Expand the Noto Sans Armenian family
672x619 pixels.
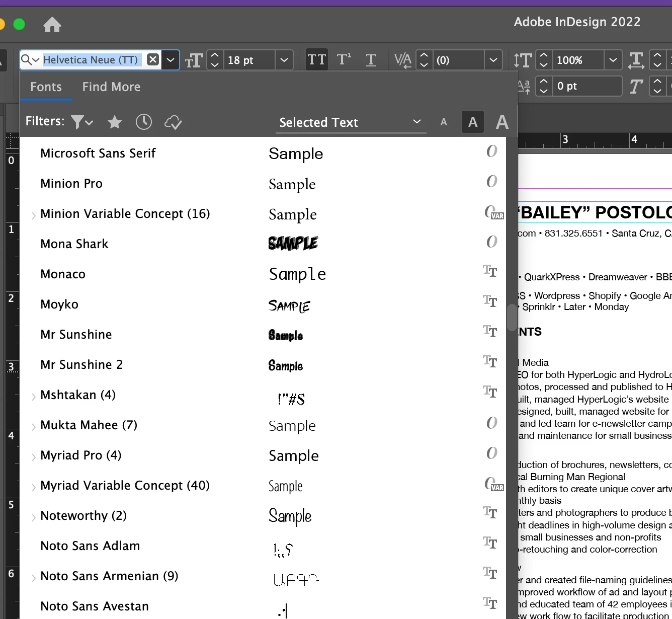[33, 578]
